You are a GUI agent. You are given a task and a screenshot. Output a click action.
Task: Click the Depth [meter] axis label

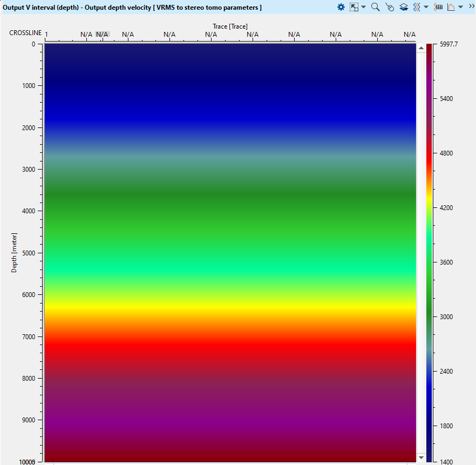14,253
